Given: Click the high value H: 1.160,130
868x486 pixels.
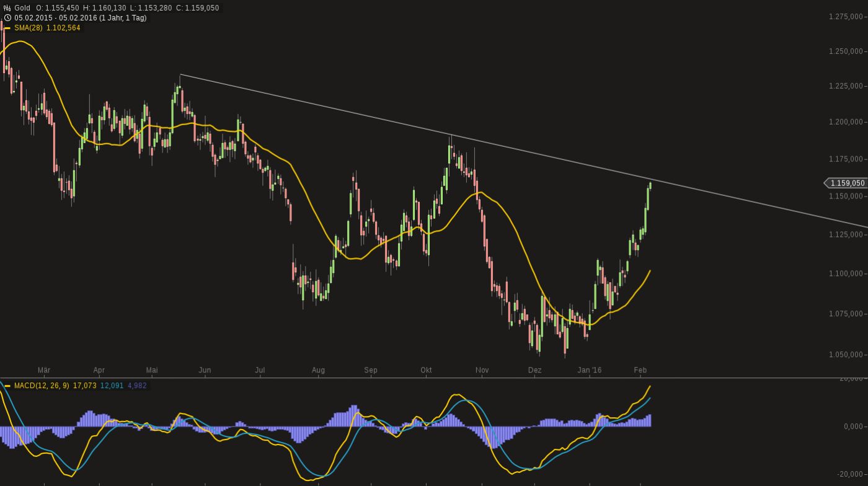Looking at the screenshot, I should [x=104, y=8].
